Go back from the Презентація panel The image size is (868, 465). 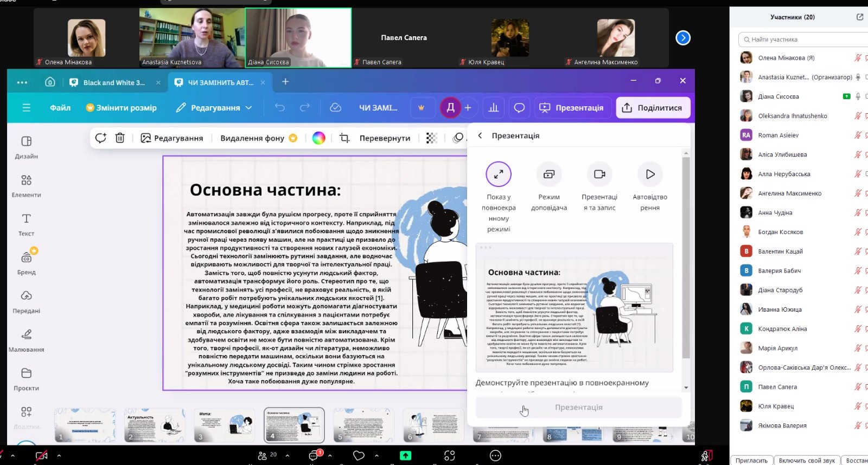click(x=480, y=135)
